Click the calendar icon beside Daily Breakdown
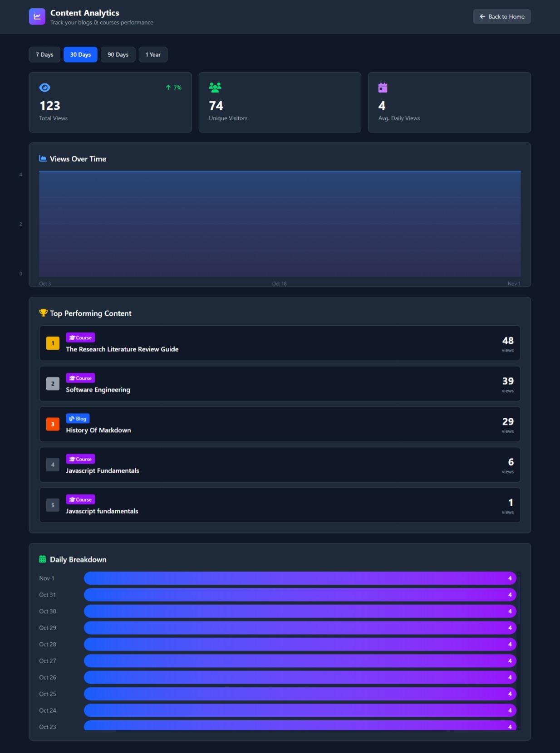 43,559
